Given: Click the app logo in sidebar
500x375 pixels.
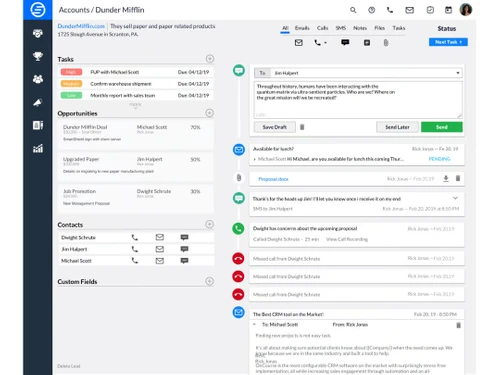Looking at the screenshot, I should [38, 9].
